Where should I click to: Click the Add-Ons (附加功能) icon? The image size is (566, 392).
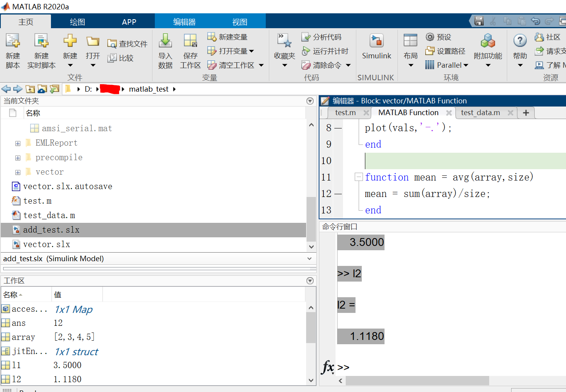[488, 40]
